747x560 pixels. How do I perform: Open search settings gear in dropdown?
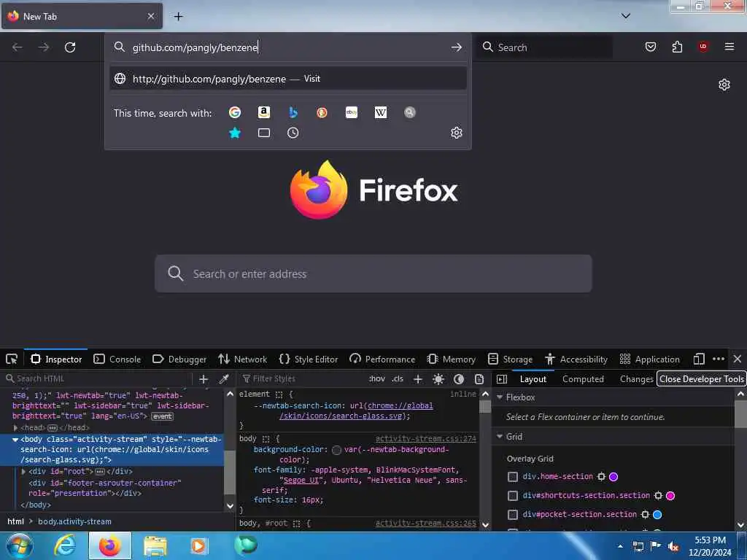pyautogui.click(x=457, y=133)
